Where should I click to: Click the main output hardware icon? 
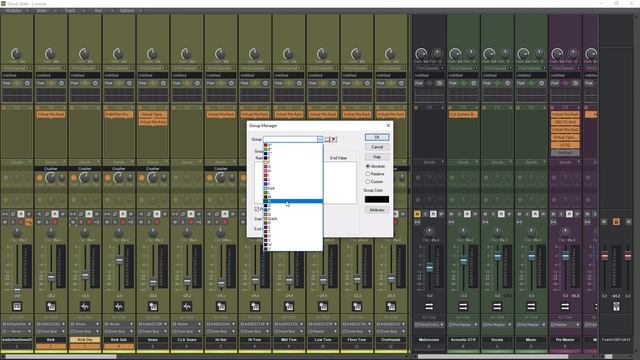pyautogui.click(x=616, y=306)
